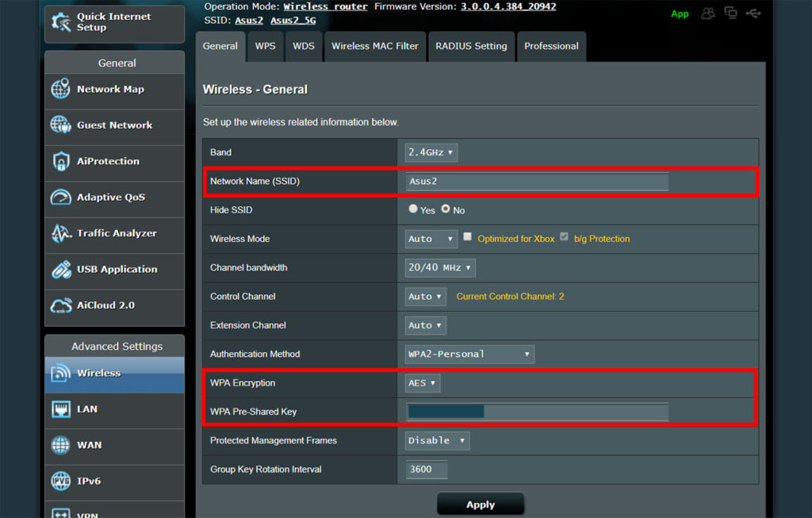Viewport: 812px width, 518px height.
Task: Open AiProtection from the sidebar
Action: pos(60,161)
